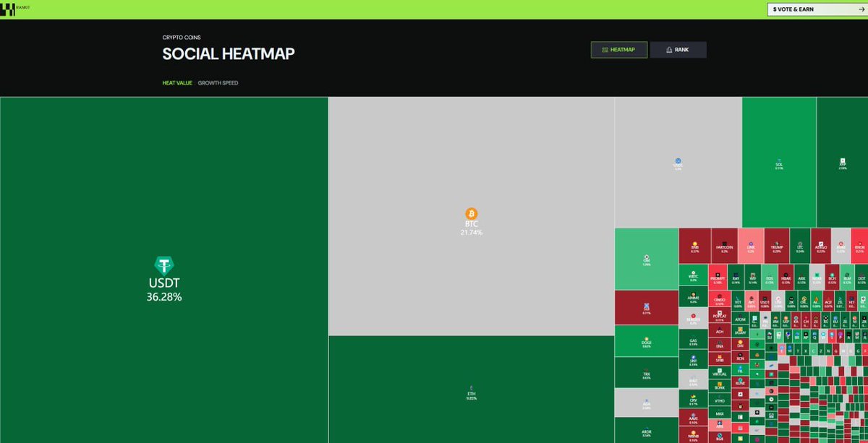Open the PROMPT red tile
This screenshot has height=443, width=868.
718,277
